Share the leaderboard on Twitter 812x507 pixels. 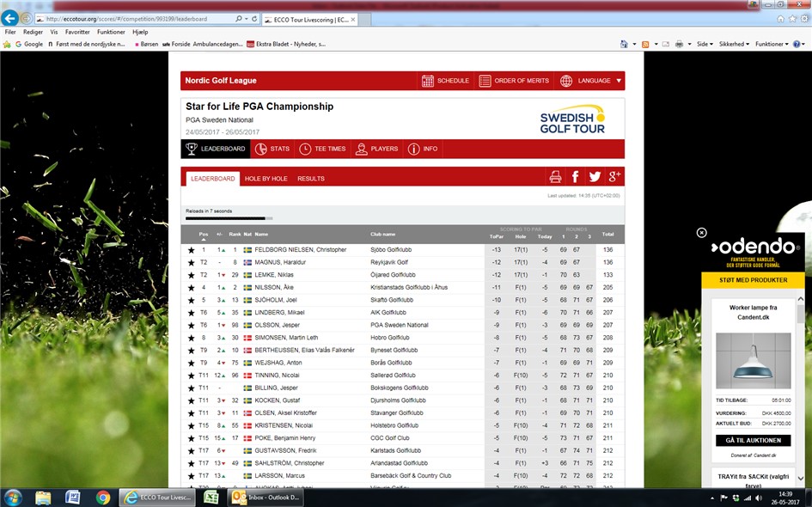point(595,177)
